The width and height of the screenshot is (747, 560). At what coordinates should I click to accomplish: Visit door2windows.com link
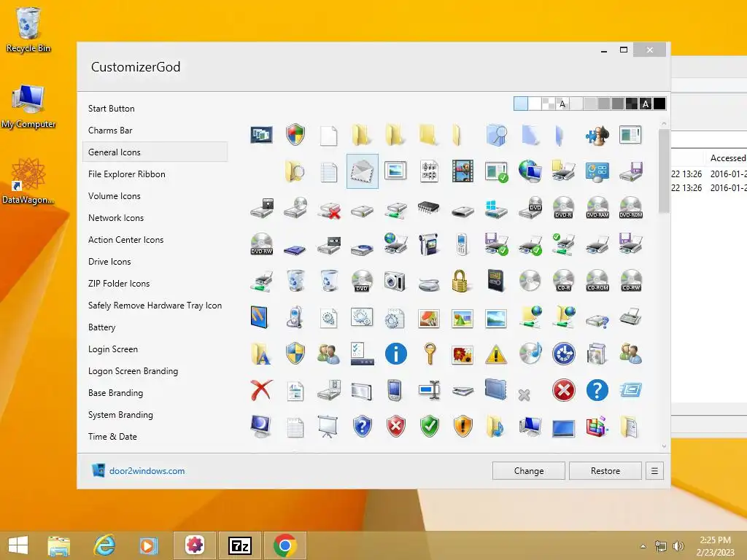click(147, 471)
